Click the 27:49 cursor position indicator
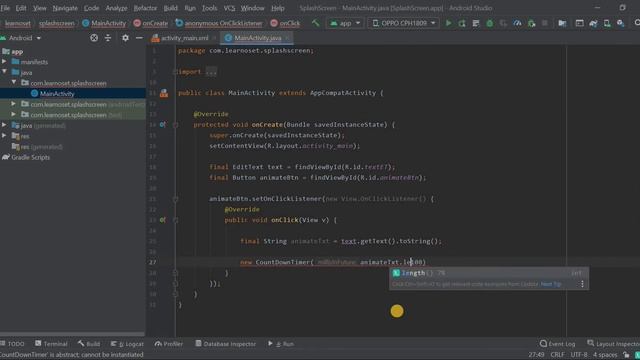The width and height of the screenshot is (640, 360). coord(536,355)
